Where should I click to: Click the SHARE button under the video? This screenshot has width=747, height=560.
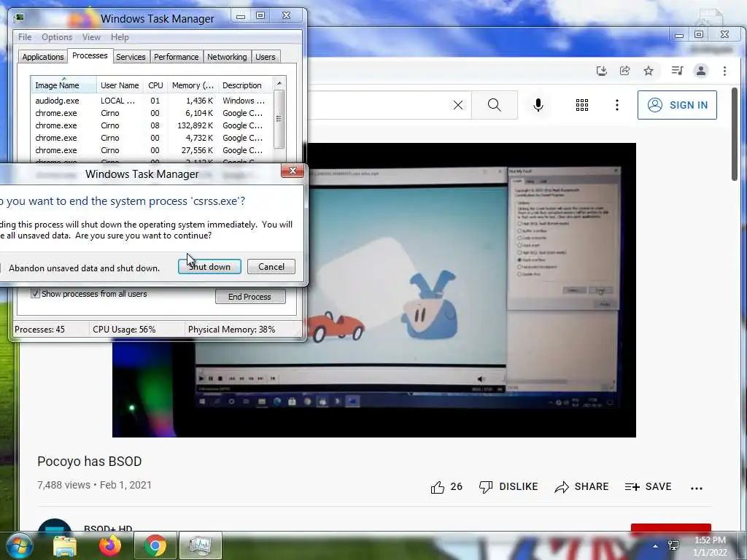[581, 486]
